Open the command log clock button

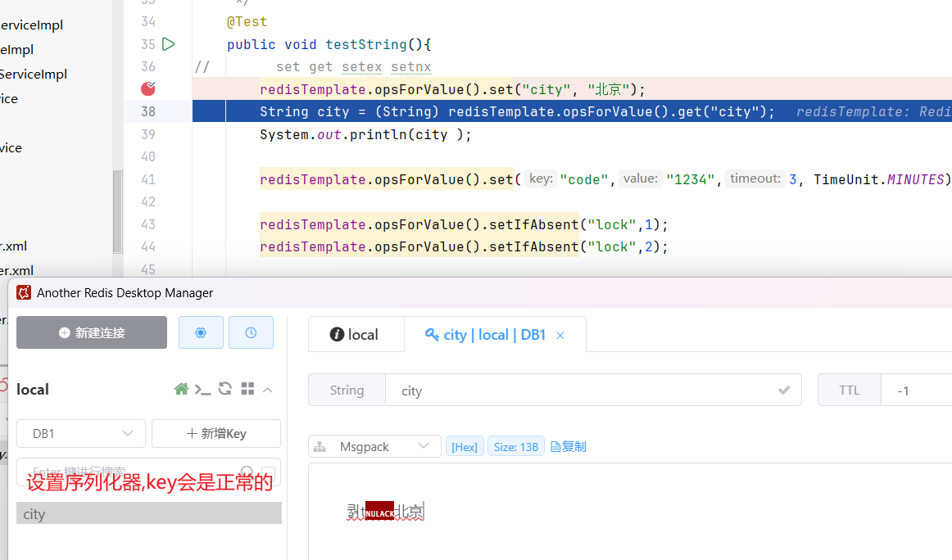[x=251, y=332]
